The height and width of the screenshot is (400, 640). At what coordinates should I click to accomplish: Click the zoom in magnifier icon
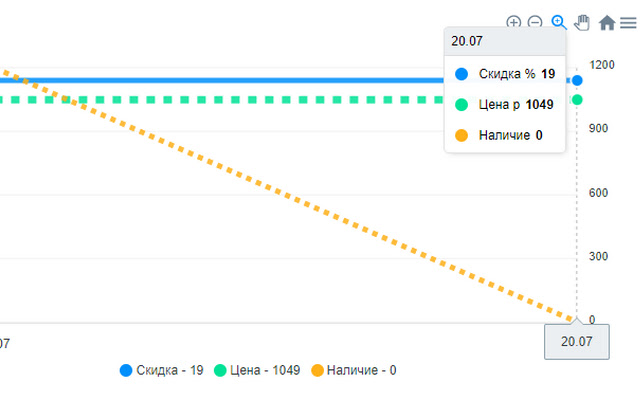pos(514,22)
